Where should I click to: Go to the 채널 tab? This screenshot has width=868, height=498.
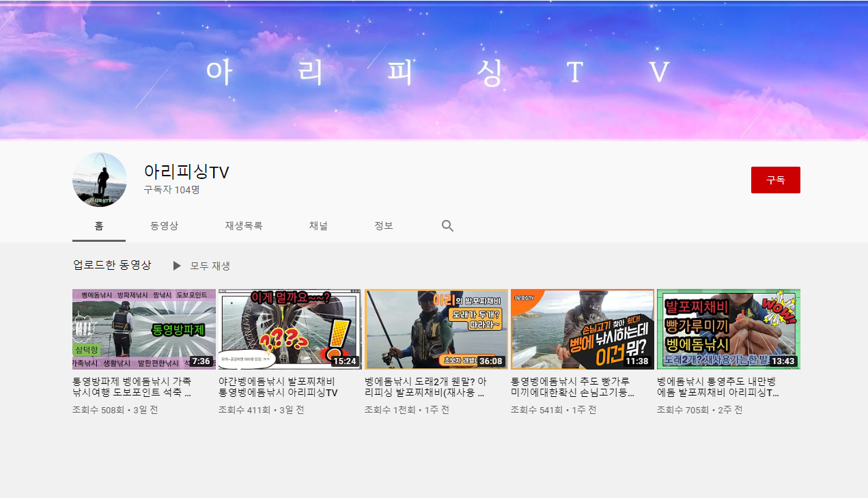tap(318, 226)
